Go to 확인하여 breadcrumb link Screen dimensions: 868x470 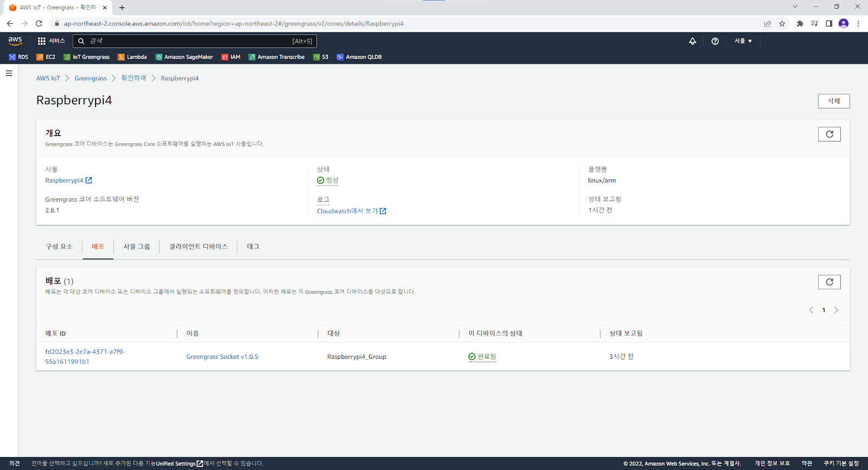[133, 78]
